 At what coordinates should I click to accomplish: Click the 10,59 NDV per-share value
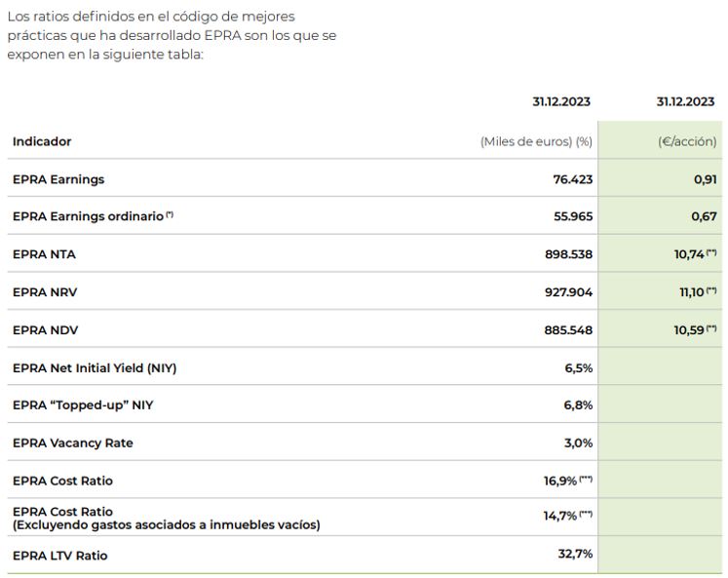click(690, 329)
